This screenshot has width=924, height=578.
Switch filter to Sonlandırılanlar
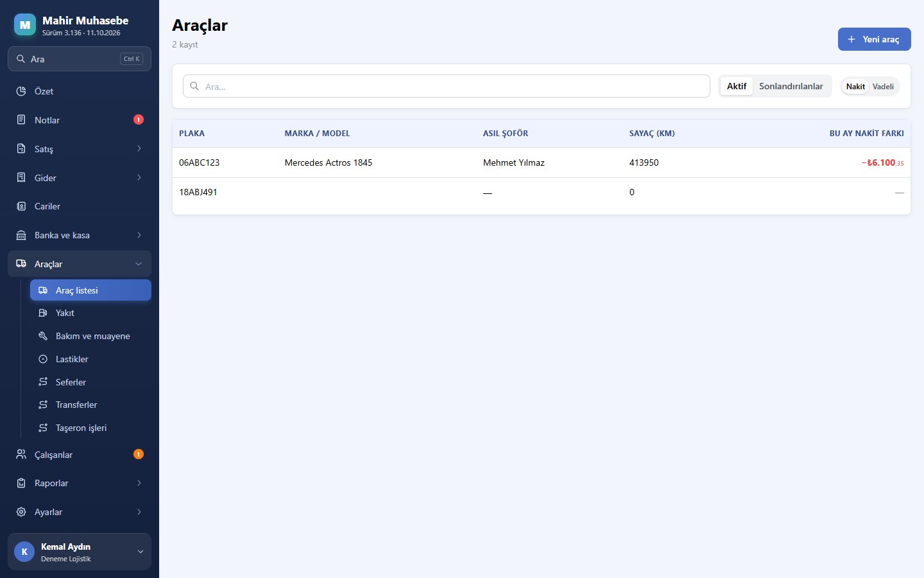coord(791,86)
